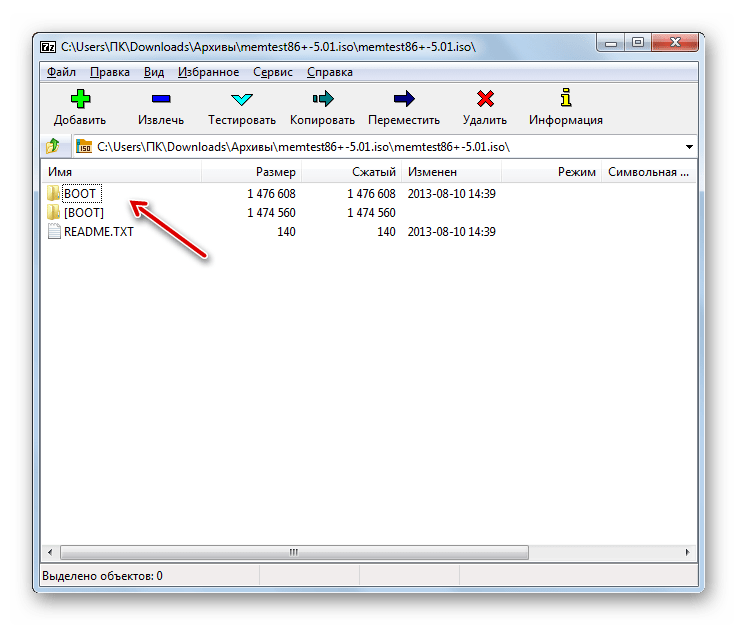Screen dimensions: 738x626
Task: Click the ISO icon in address bar
Action: tap(84, 146)
